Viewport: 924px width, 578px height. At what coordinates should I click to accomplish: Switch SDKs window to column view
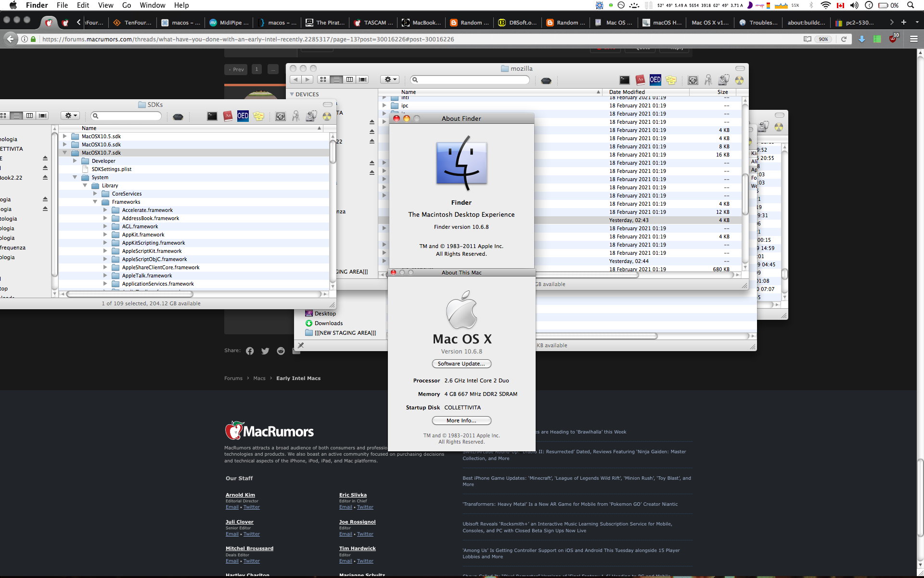(30, 116)
